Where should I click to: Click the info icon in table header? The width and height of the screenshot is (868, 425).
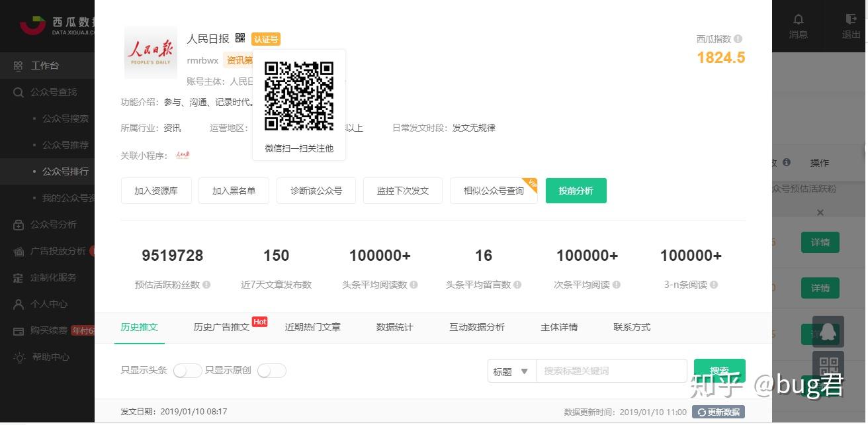point(786,162)
